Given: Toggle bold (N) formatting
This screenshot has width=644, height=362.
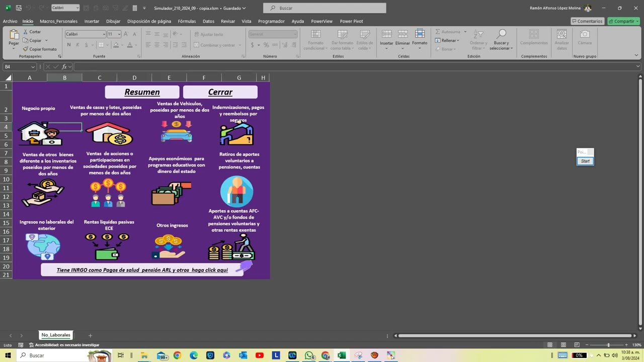Looking at the screenshot, I should pos(69,45).
